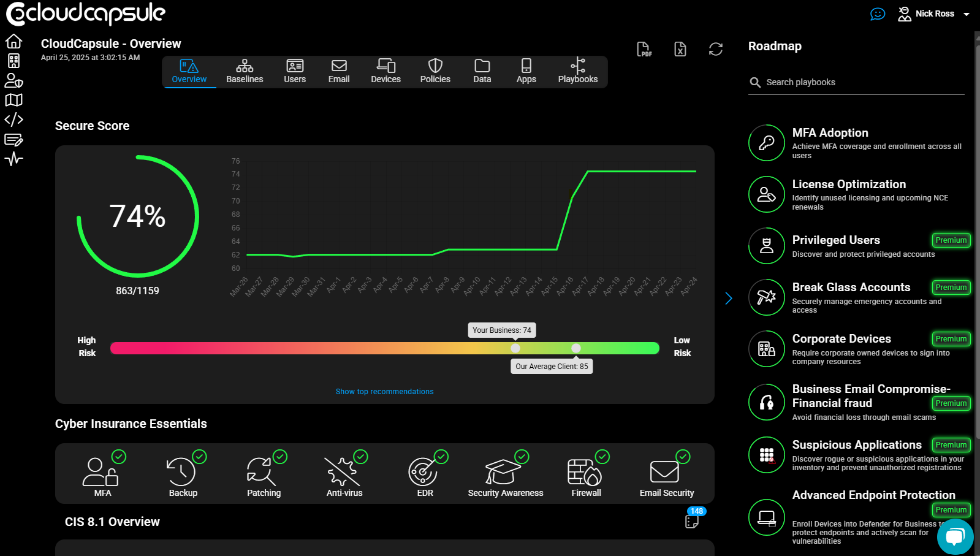Viewport: 980px width, 556px height.
Task: Click Premium badge on Privileged Users
Action: coord(951,240)
